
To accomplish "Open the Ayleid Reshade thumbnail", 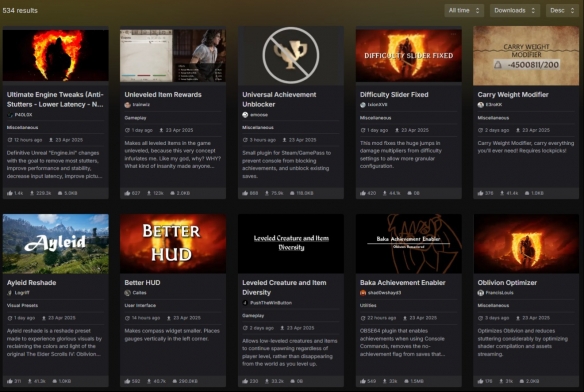I will (x=55, y=243).
